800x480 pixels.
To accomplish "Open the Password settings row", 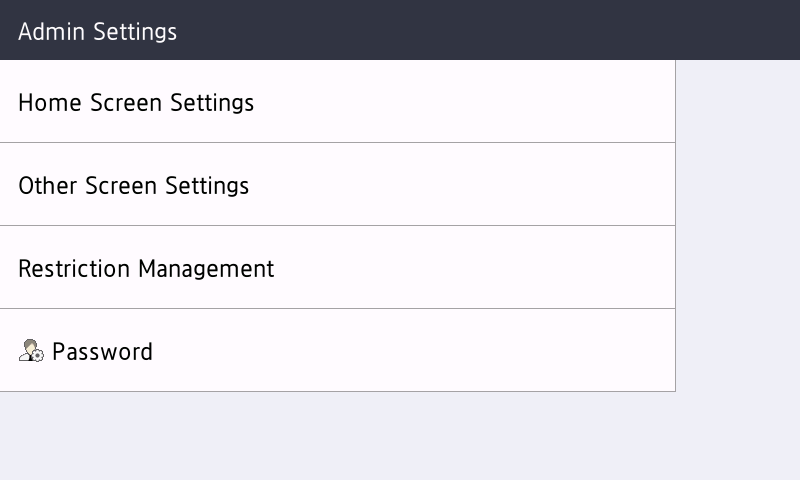I will [337, 351].
